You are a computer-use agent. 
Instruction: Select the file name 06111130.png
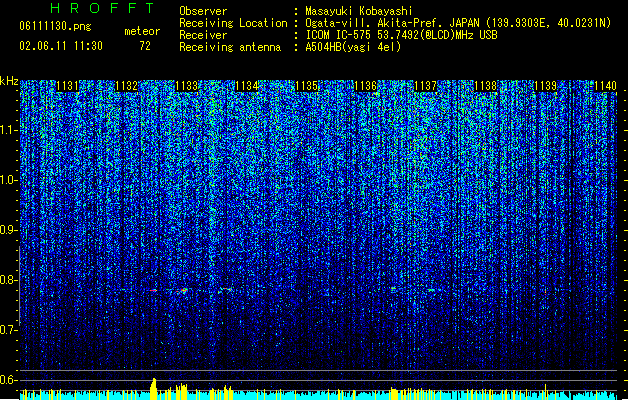pyautogui.click(x=55, y=26)
